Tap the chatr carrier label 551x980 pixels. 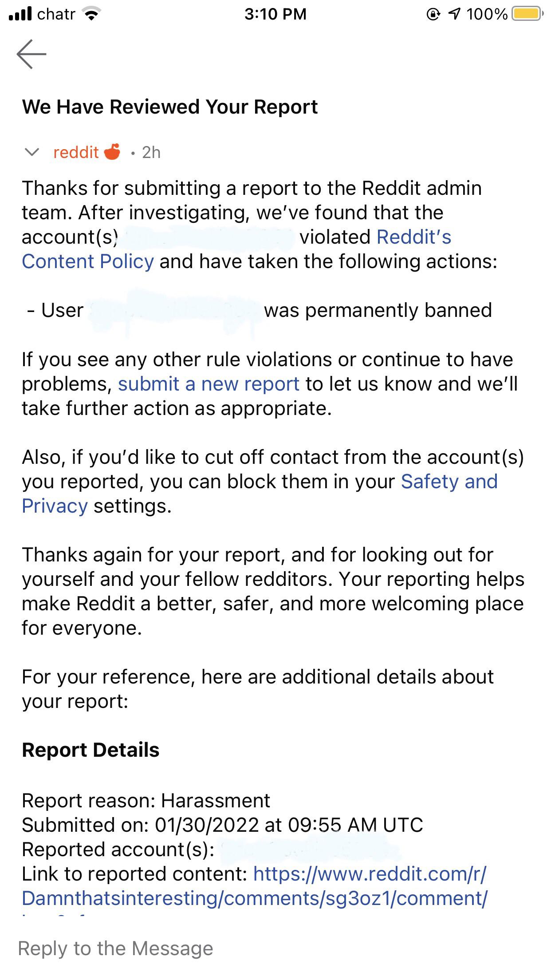point(56,14)
